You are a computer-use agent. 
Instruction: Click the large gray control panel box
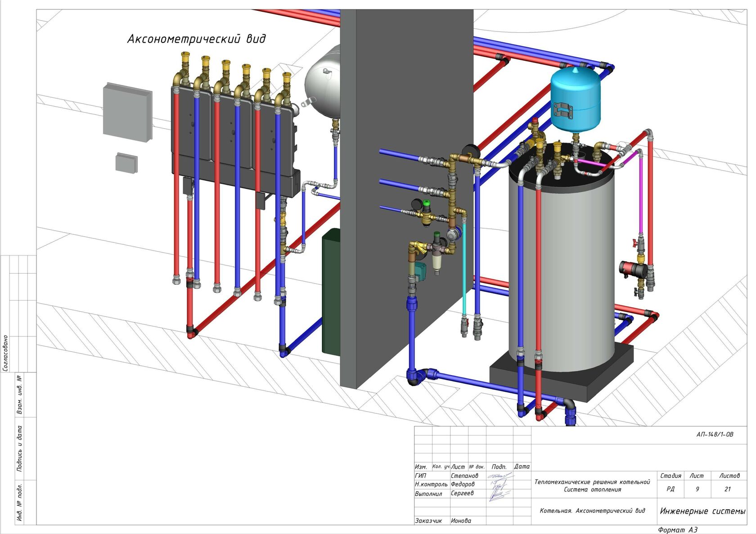pos(127,112)
